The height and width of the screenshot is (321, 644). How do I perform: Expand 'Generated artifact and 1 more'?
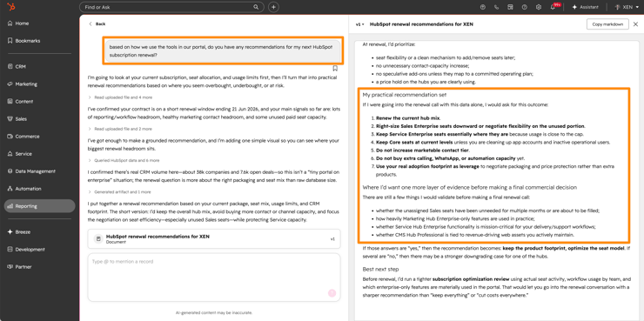(119, 191)
